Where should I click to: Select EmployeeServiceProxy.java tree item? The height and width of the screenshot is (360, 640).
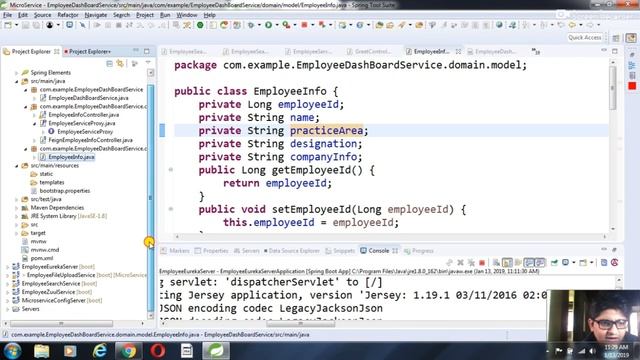81,123
